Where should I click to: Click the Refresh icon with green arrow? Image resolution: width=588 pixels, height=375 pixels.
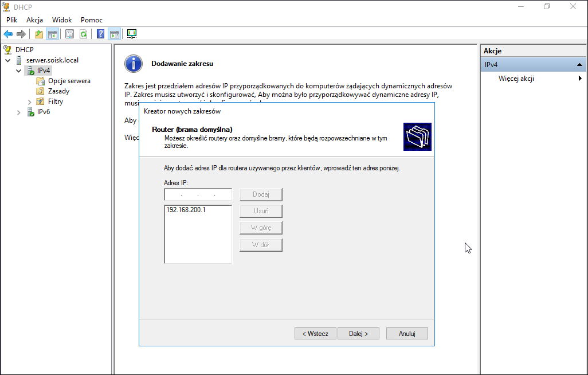point(83,34)
